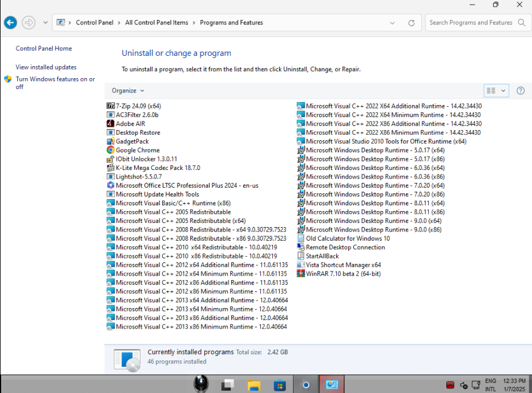The image size is (532, 393).
Task: Select Remote Desktop Connection icon
Action: (x=301, y=247)
